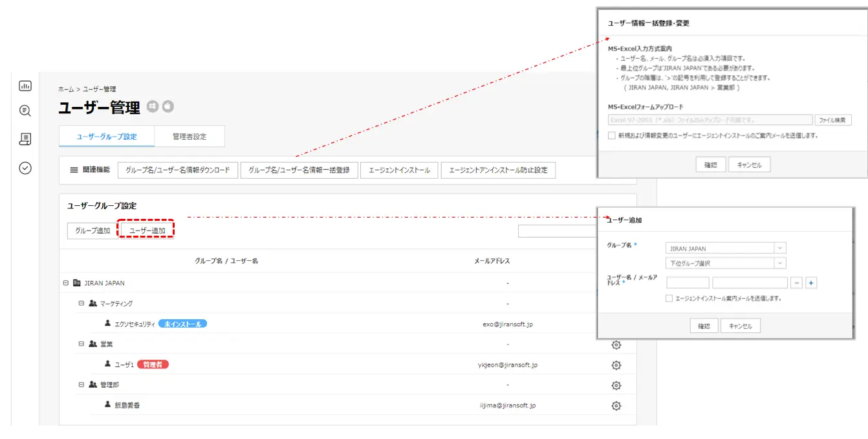Screen dimensions: 868x439
Task: Collapse the 管理部 group node
Action: click(x=81, y=385)
